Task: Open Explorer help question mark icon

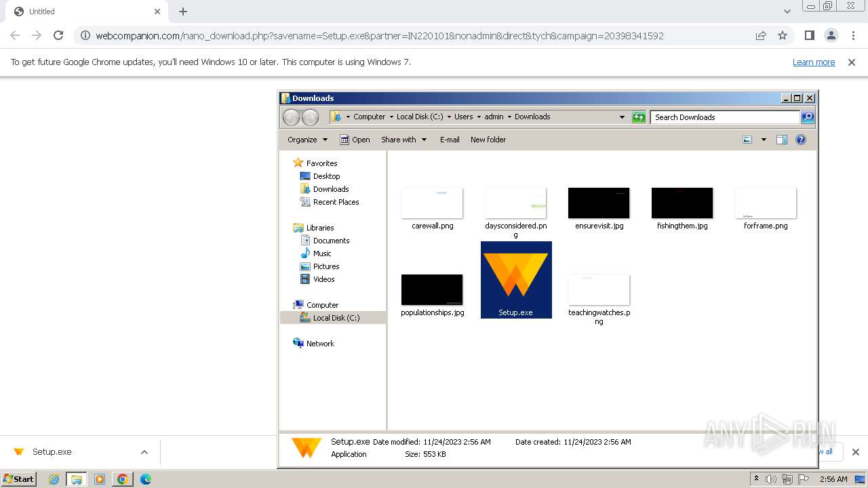Action: (801, 140)
